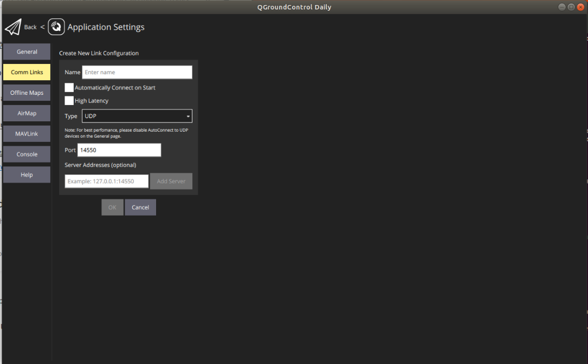Click the Application Settings title text
The height and width of the screenshot is (364, 588).
tap(106, 27)
